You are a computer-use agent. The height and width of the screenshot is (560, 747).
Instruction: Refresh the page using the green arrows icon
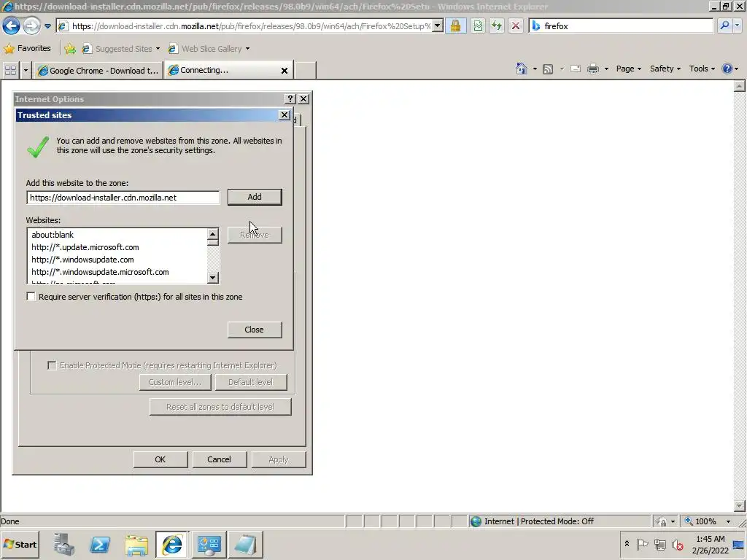[x=496, y=26]
